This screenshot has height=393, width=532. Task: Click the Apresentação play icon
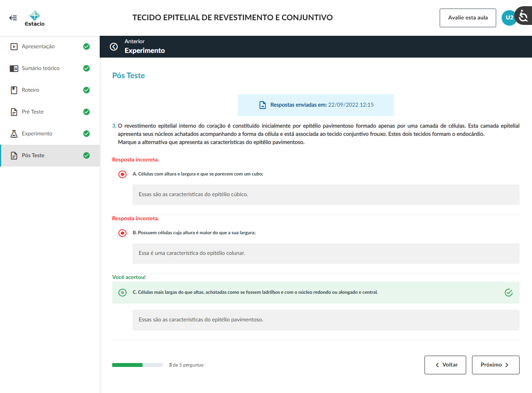tap(14, 47)
